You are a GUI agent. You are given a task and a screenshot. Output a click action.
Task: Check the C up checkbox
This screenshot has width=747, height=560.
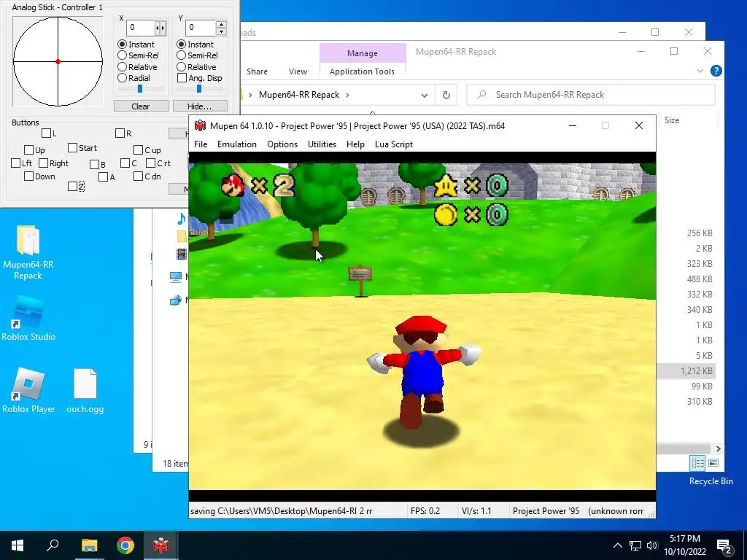(x=138, y=150)
